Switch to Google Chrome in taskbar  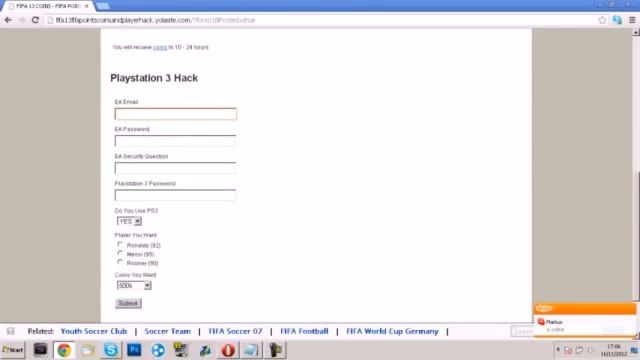64,350
